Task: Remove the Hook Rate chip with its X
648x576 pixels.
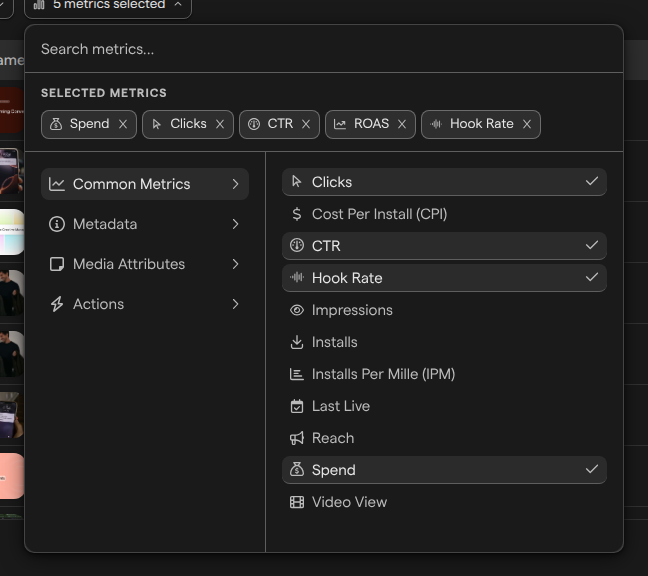Action: click(527, 124)
